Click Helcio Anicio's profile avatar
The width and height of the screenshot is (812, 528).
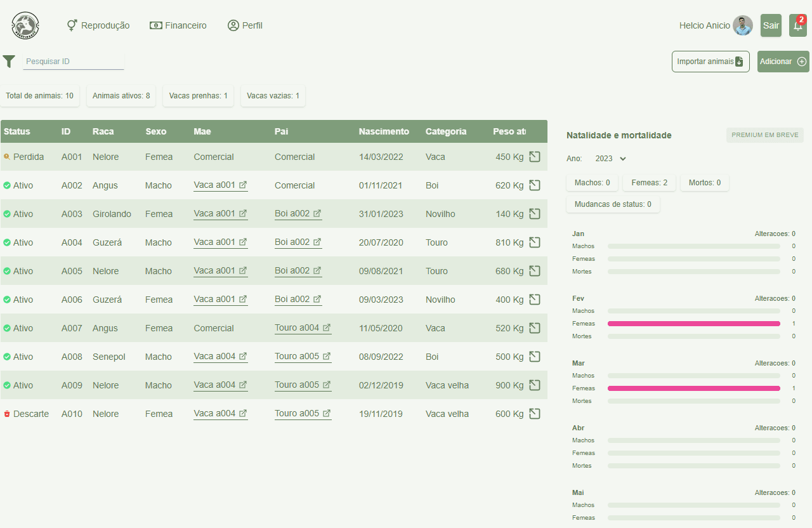[742, 25]
